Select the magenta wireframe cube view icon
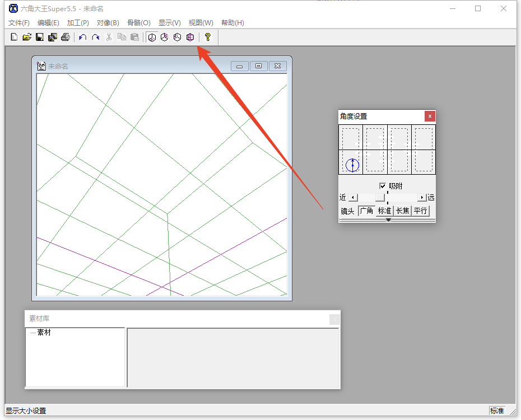 [x=190, y=38]
